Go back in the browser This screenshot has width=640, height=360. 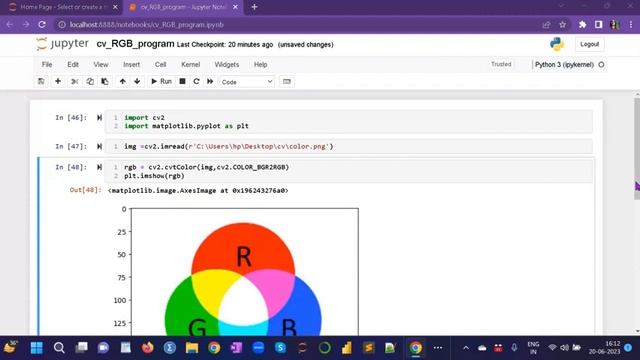9,24
